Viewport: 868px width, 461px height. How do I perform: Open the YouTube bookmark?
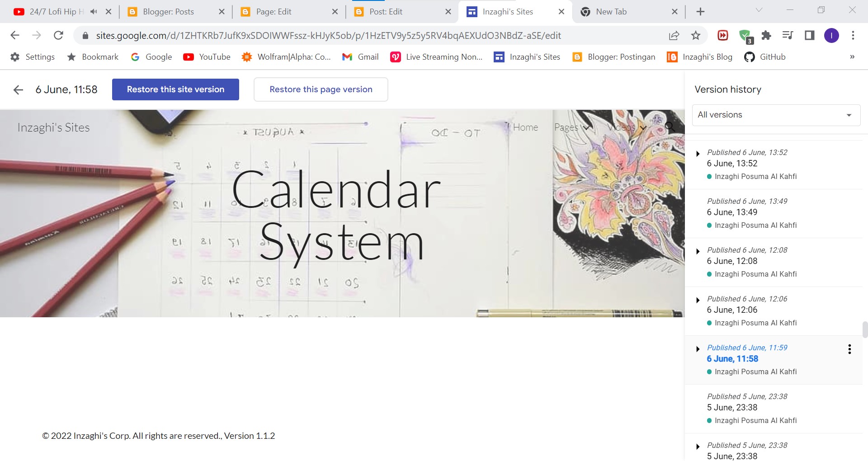(207, 57)
